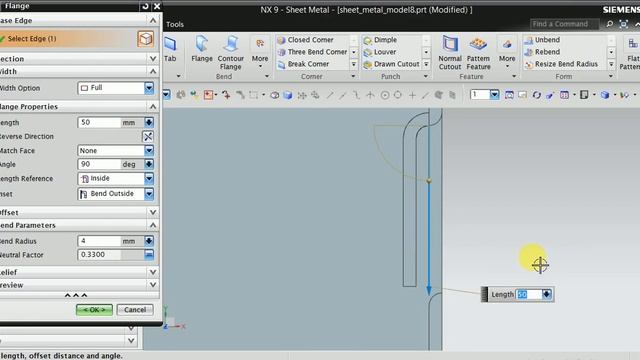640x360 pixels.
Task: Expand the Bend group dropdown arrow
Action: (x=267, y=76)
